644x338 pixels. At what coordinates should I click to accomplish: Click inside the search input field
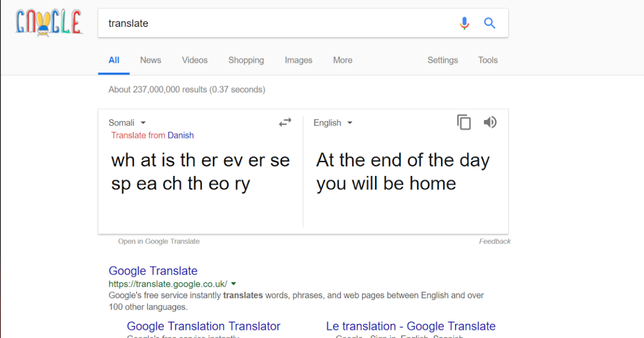coord(224,23)
